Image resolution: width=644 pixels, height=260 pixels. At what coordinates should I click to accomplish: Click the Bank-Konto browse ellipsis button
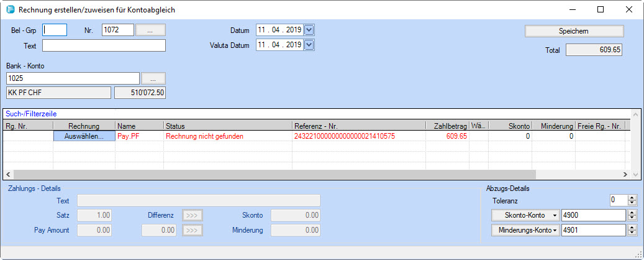[x=153, y=78]
